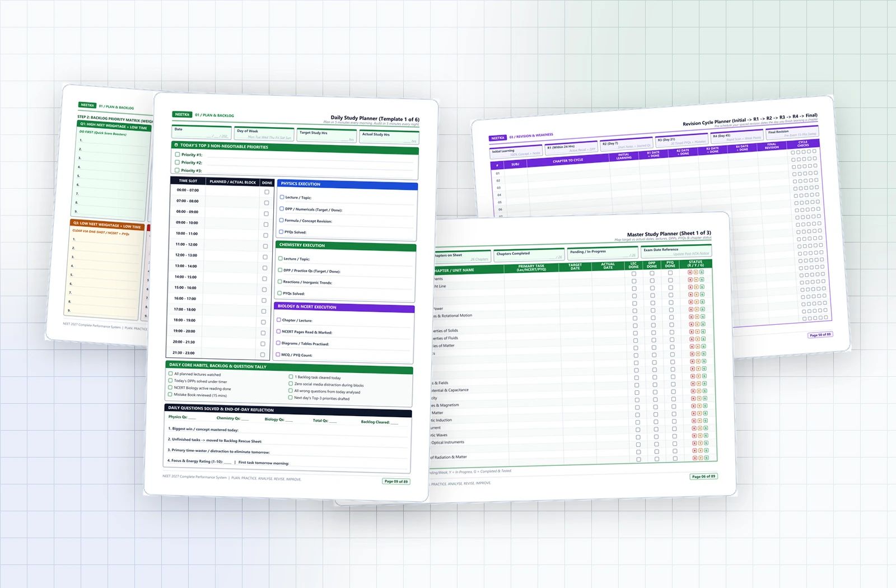Click the Page 09 of 89 label
This screenshot has height=588, width=896.
coord(396,481)
